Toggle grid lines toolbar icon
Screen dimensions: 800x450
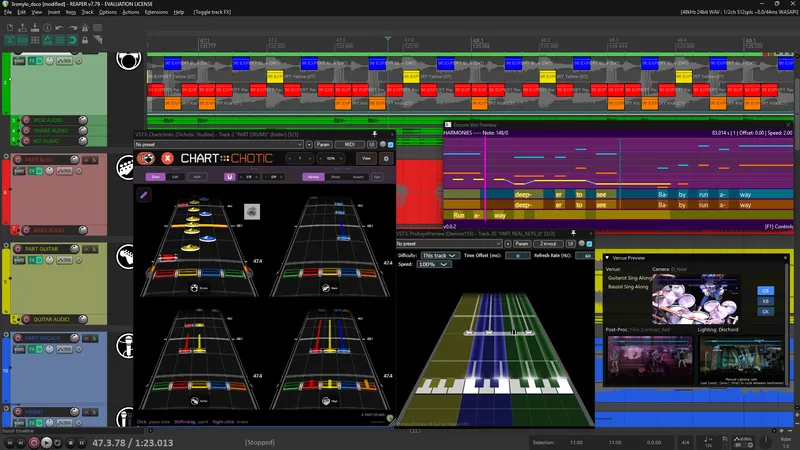click(60, 40)
